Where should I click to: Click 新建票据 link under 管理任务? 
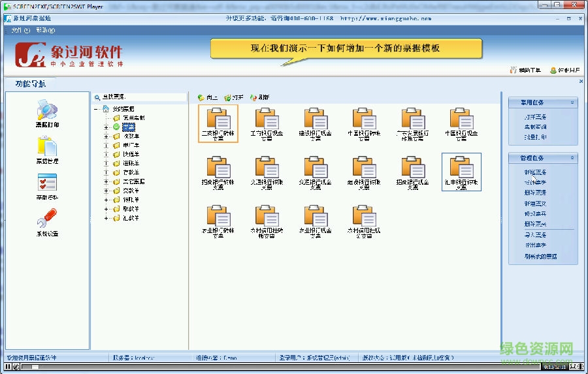(x=535, y=172)
